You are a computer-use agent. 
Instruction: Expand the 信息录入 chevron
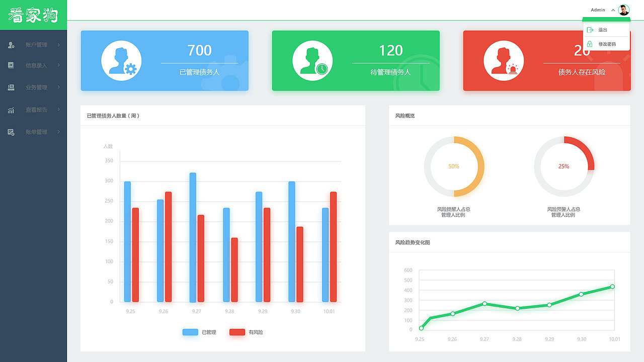click(58, 65)
